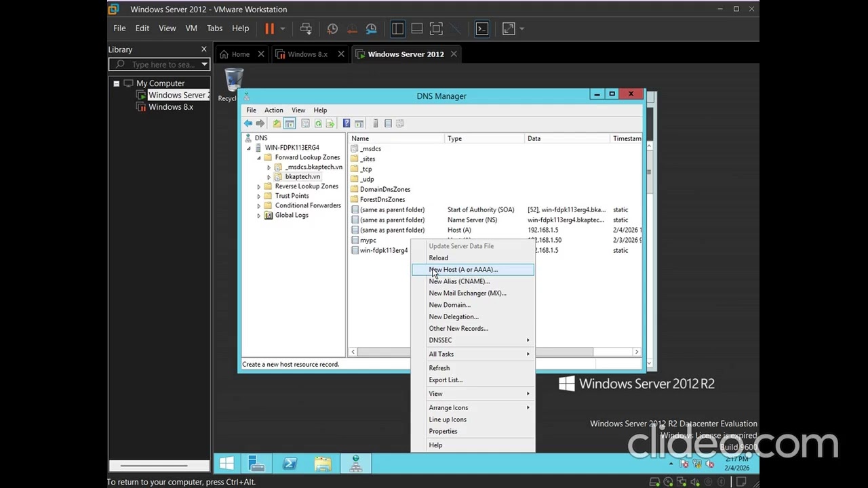This screenshot has height=488, width=868.
Task: Expand the Trust Points node
Action: pos(259,196)
